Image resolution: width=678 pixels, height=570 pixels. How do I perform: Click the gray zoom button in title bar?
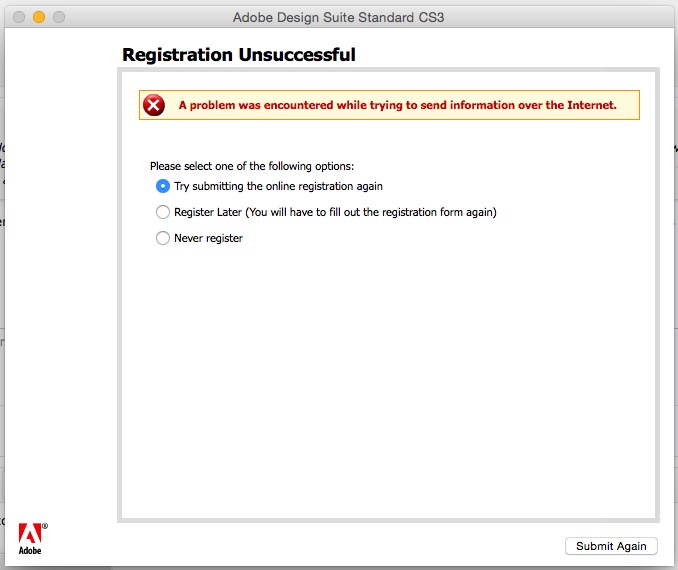[x=59, y=17]
